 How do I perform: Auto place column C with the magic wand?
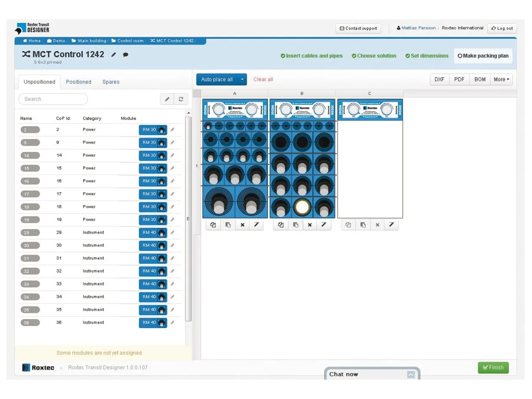point(391,225)
